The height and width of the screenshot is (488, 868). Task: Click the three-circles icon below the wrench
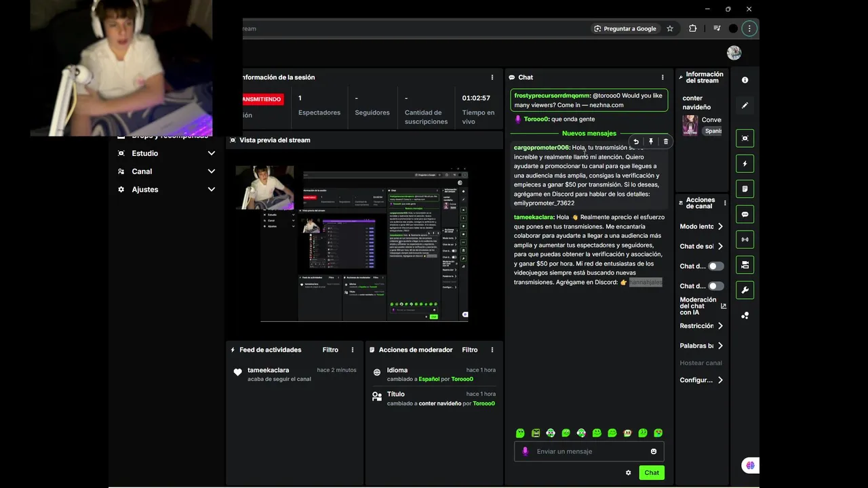745,315
